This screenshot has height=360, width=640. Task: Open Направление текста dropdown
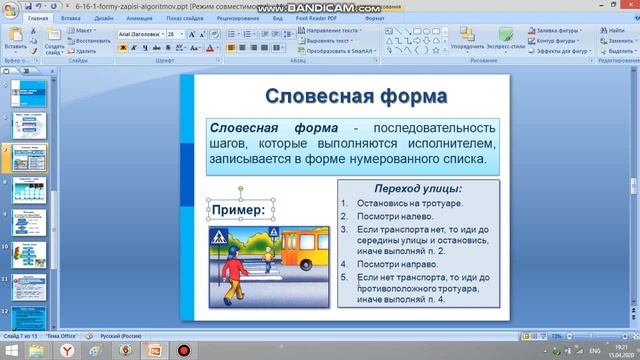(330, 31)
